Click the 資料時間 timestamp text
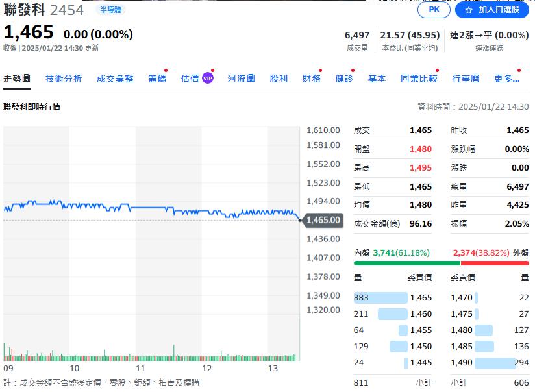The width and height of the screenshot is (535, 392). click(473, 107)
